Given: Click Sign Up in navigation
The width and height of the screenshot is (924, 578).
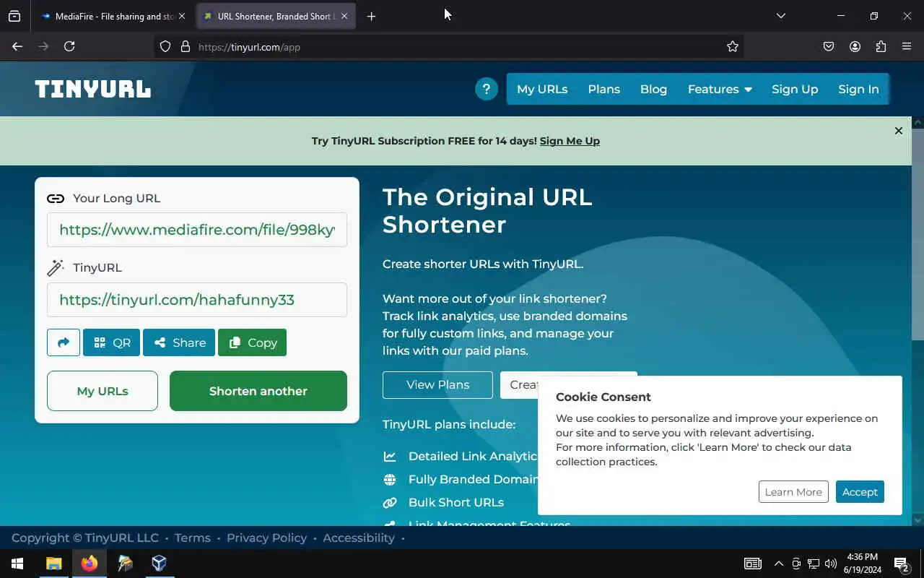Looking at the screenshot, I should [795, 89].
